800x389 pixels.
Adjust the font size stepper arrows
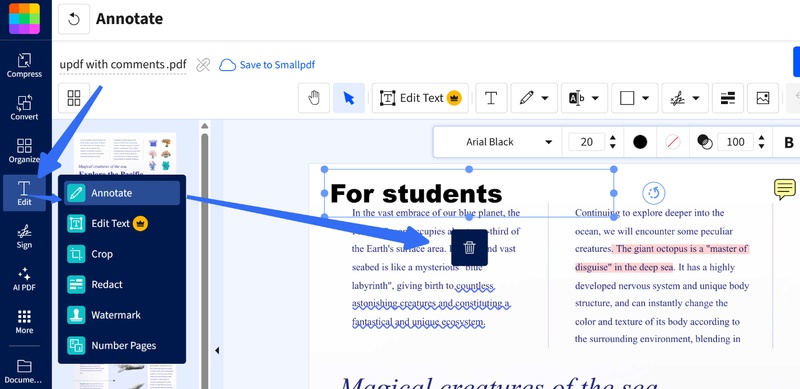pos(613,142)
